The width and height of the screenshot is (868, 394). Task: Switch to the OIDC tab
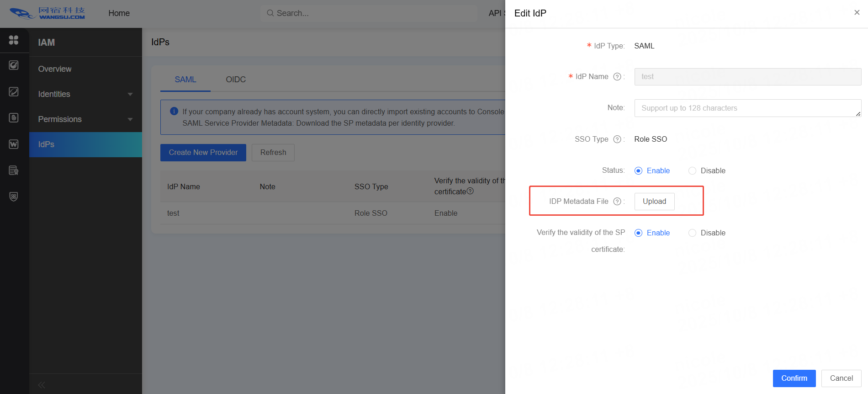click(236, 80)
